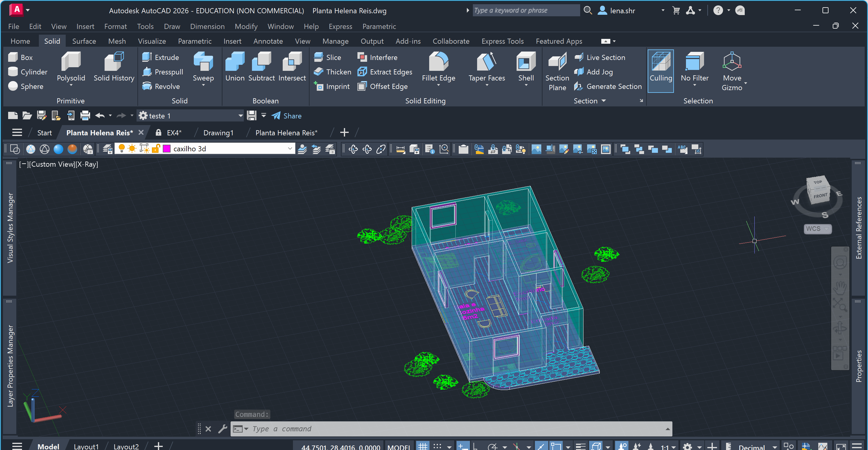Viewport: 868px width, 450px height.
Task: Click the keyword search field
Action: tap(526, 11)
